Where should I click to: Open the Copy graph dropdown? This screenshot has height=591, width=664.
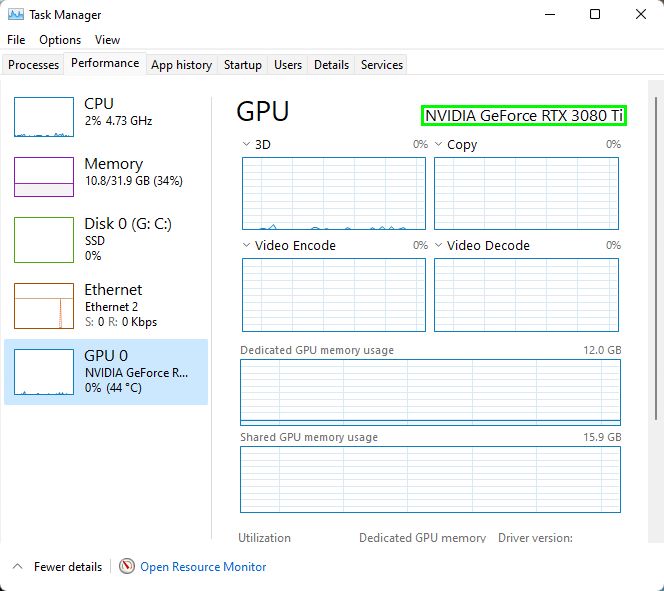pyautogui.click(x=439, y=145)
